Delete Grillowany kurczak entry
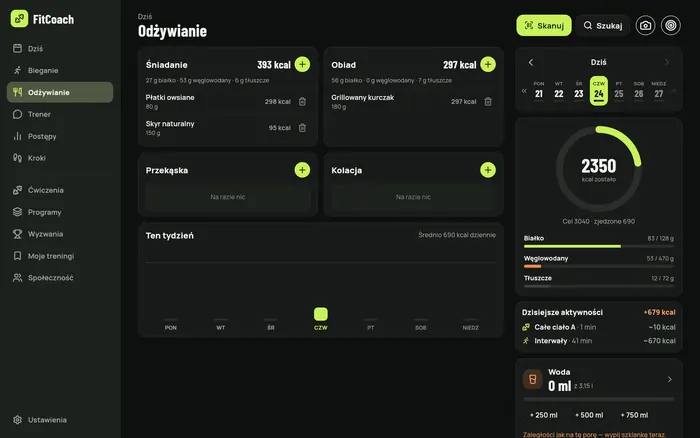The height and width of the screenshot is (438, 700). 488,101
